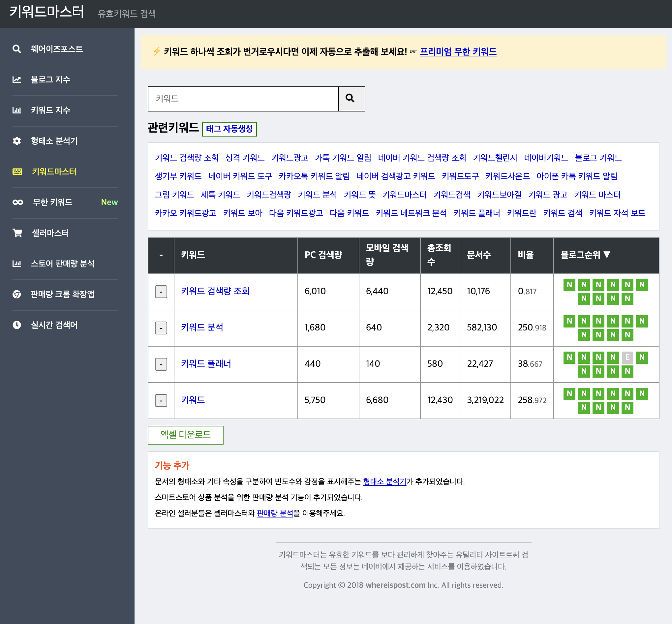Click the 판매량 크롬 확장앱 chrome icon
Viewport: 672px width, 624px height.
pos(16,295)
